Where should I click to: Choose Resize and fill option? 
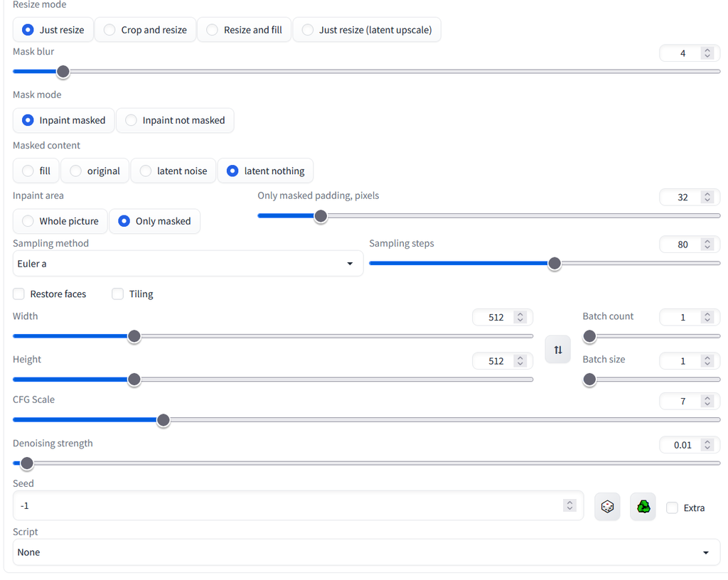(244, 30)
